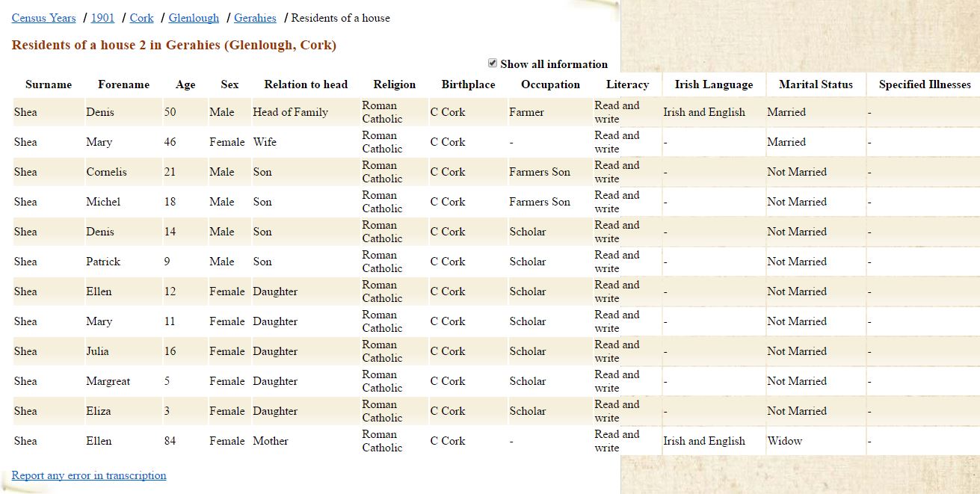Viewport: 980px width, 494px height.
Task: Click the forename Eliza
Action: (99, 411)
